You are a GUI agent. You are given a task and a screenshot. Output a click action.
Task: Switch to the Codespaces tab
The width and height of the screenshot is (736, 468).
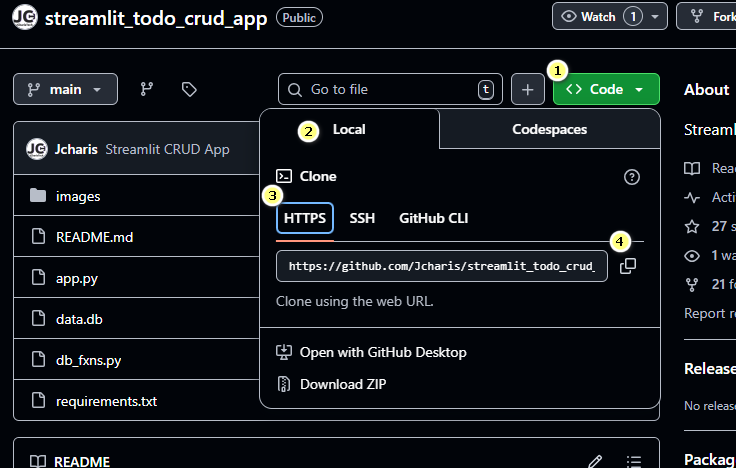[x=550, y=130]
